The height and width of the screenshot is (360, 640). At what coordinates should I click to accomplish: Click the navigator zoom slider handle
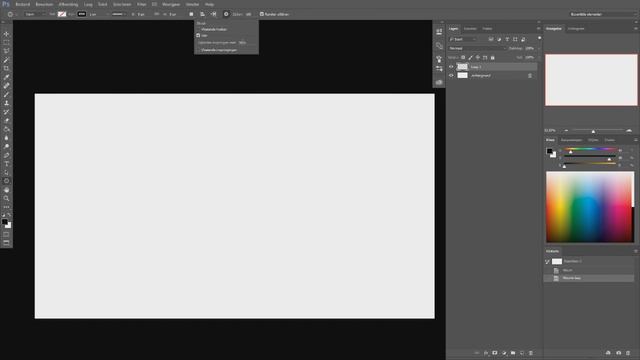click(593, 131)
